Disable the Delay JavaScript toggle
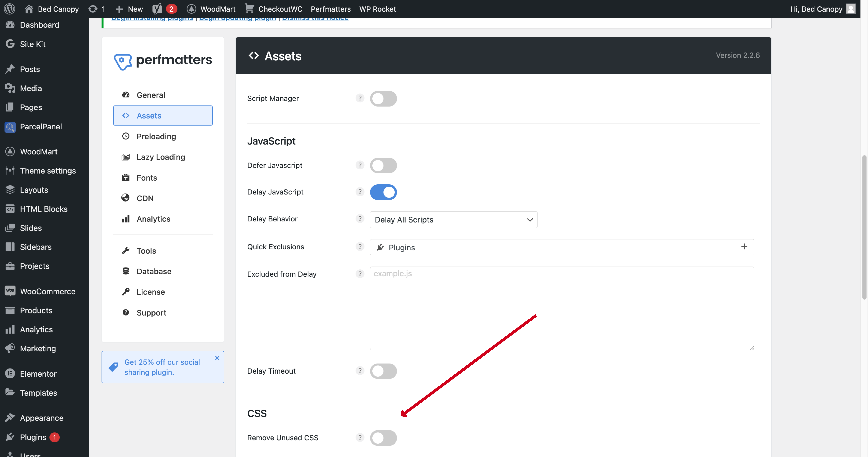868x457 pixels. point(383,192)
